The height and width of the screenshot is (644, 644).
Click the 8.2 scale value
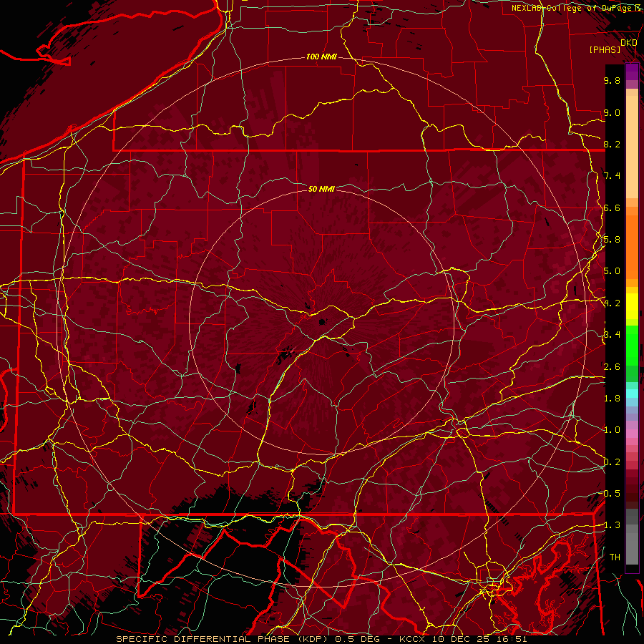coord(612,144)
